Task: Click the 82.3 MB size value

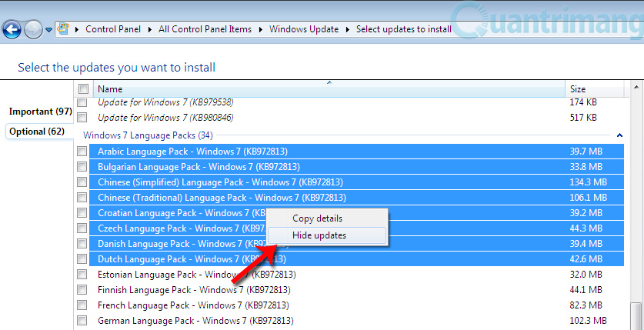Action: [586, 305]
